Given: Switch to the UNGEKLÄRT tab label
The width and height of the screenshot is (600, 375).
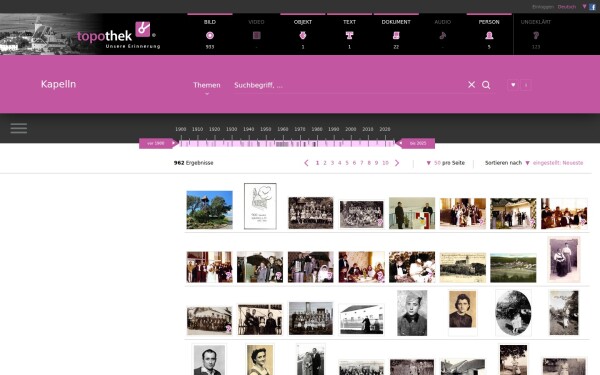Looking at the screenshot, I should pos(536,22).
